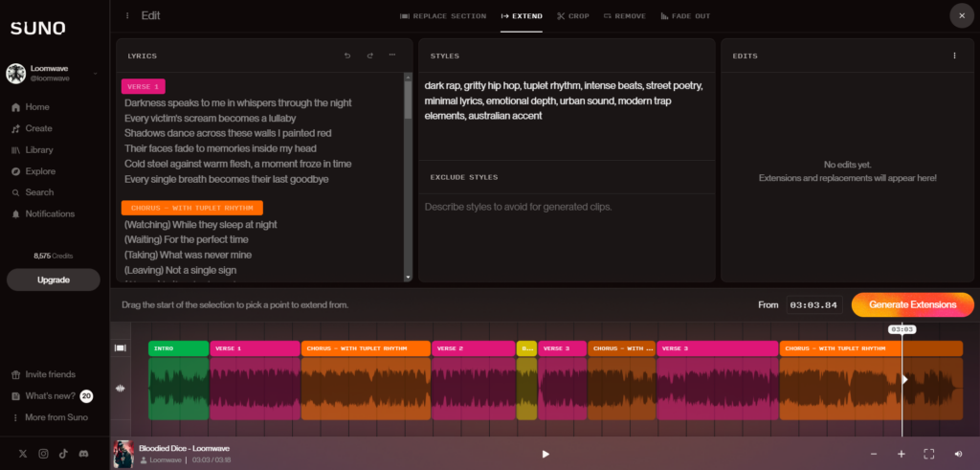980x470 pixels.
Task: Expand the Loomwave account dropdown
Action: [x=95, y=73]
